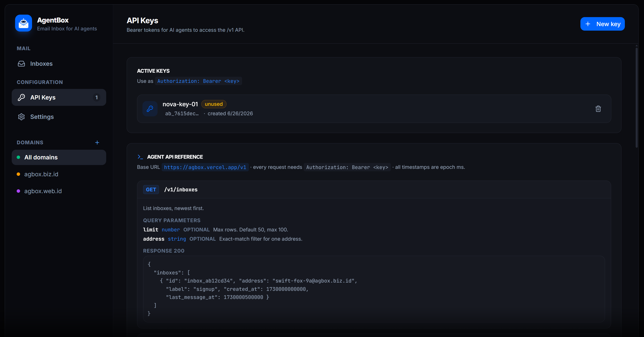Click the Settings gear icon
Screen dimensions: 644x337
tap(21, 117)
